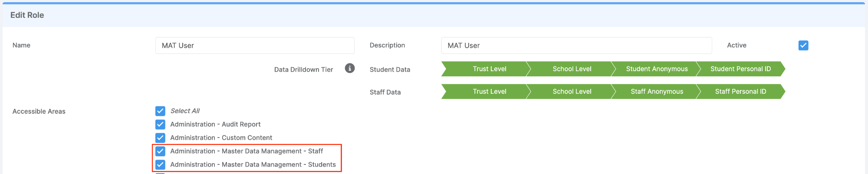Uncheck Master Data Management - Staff checkbox
The image size is (868, 174).
click(160, 151)
